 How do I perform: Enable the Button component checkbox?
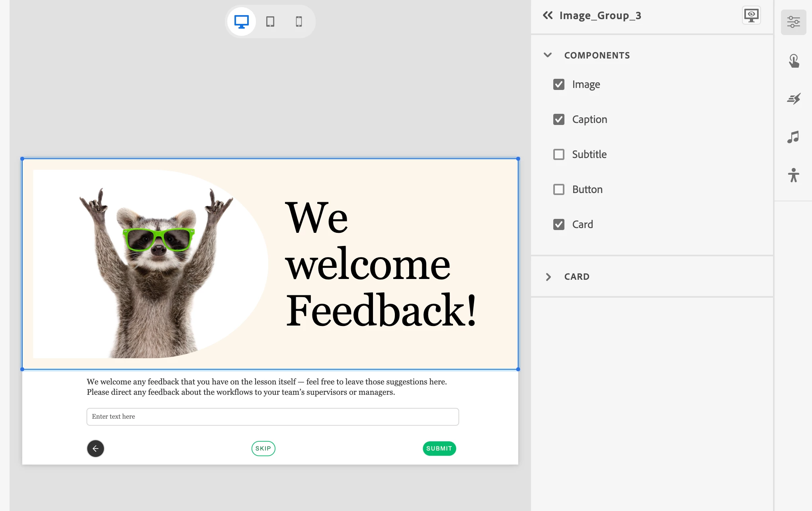tap(559, 189)
